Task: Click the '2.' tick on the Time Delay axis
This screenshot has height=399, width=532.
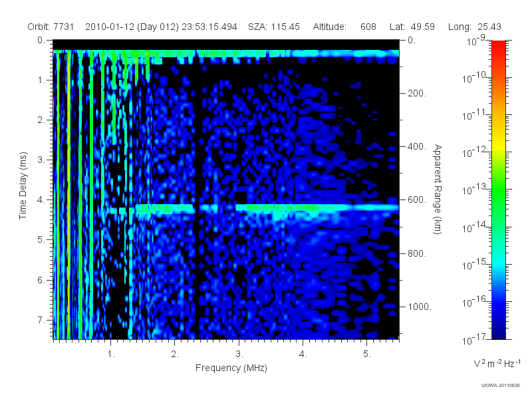Action: 41,120
